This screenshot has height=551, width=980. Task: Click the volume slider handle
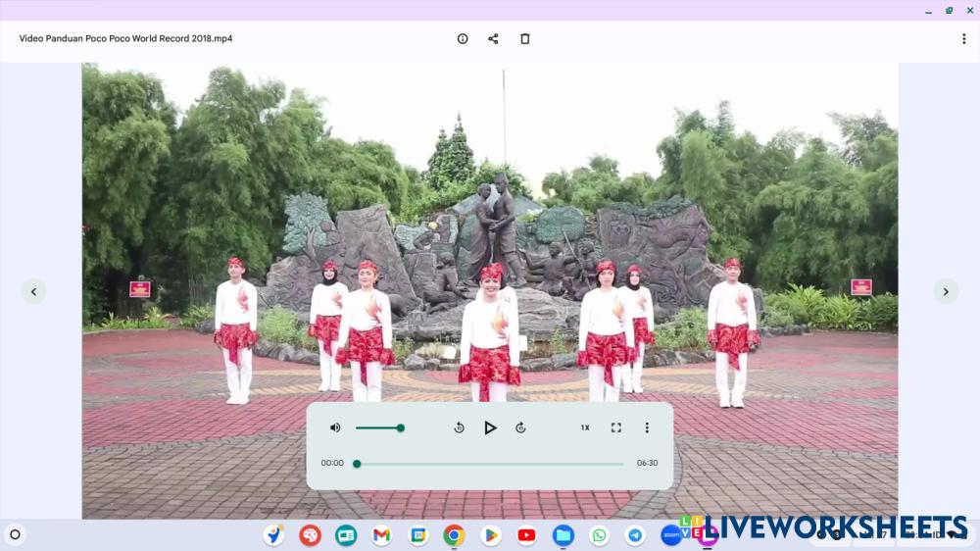(400, 427)
